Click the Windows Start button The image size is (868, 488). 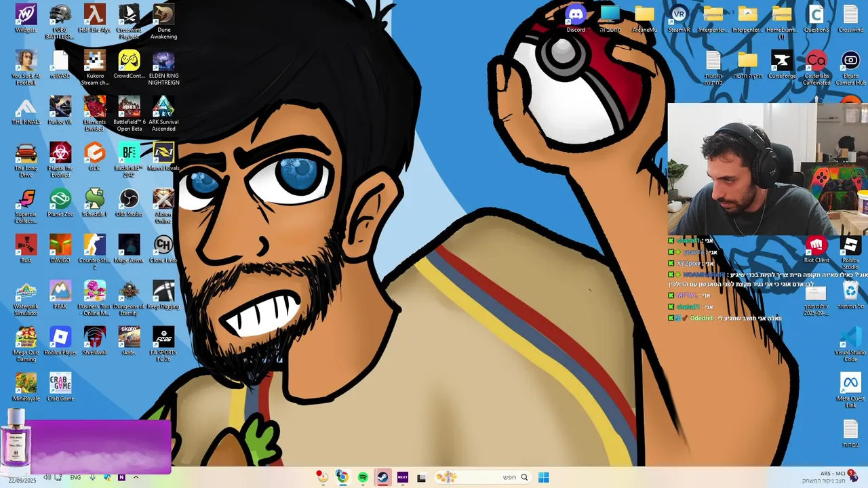(543, 477)
